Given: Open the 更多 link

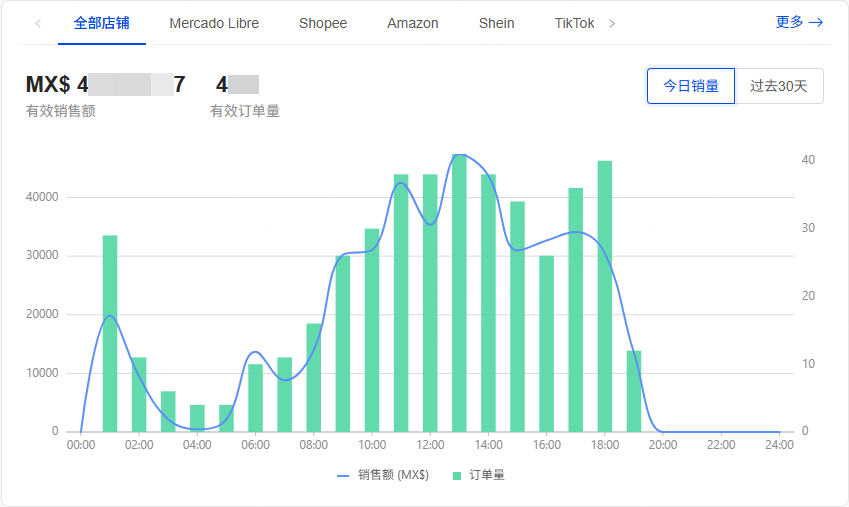Looking at the screenshot, I should [799, 23].
